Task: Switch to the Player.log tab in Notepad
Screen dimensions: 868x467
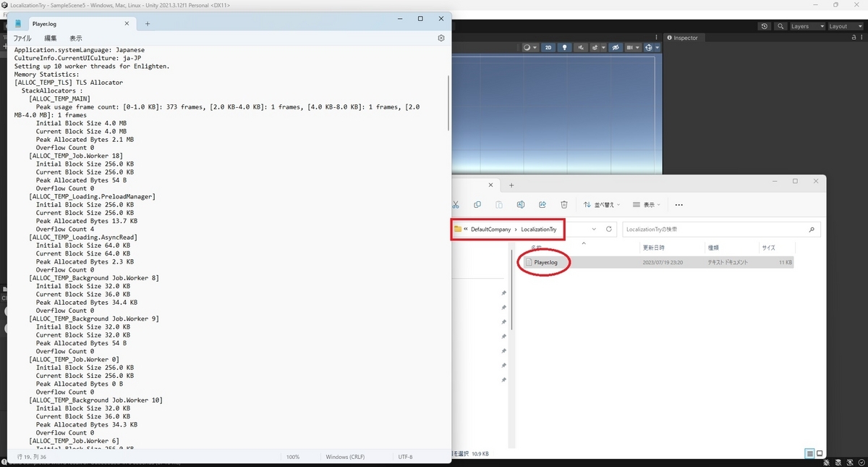Action: (x=45, y=23)
